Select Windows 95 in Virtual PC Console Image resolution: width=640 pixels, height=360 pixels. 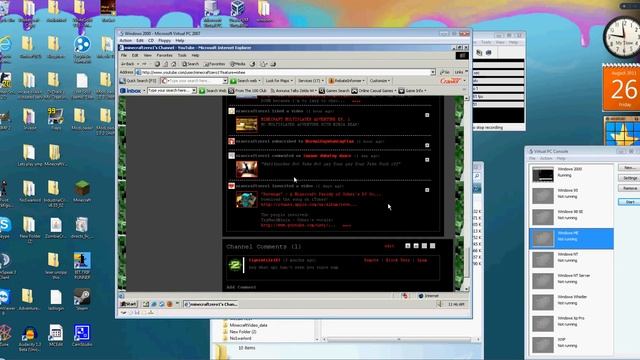coord(571,196)
